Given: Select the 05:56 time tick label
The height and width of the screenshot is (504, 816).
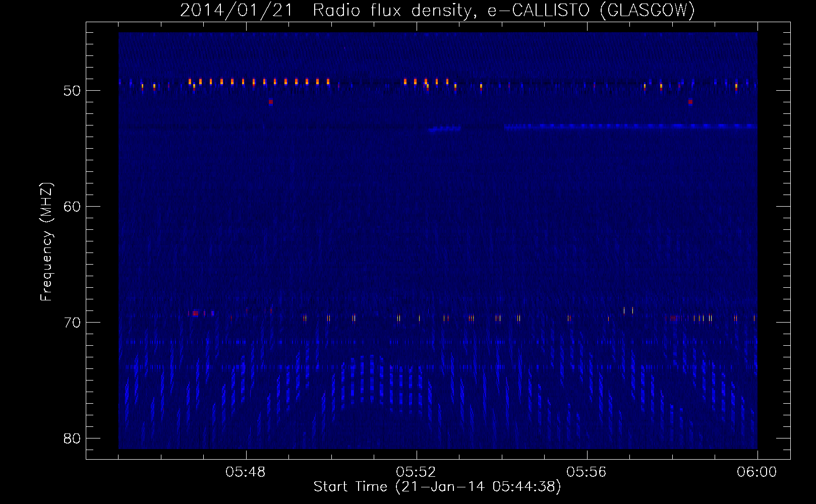Looking at the screenshot, I should (x=587, y=472).
